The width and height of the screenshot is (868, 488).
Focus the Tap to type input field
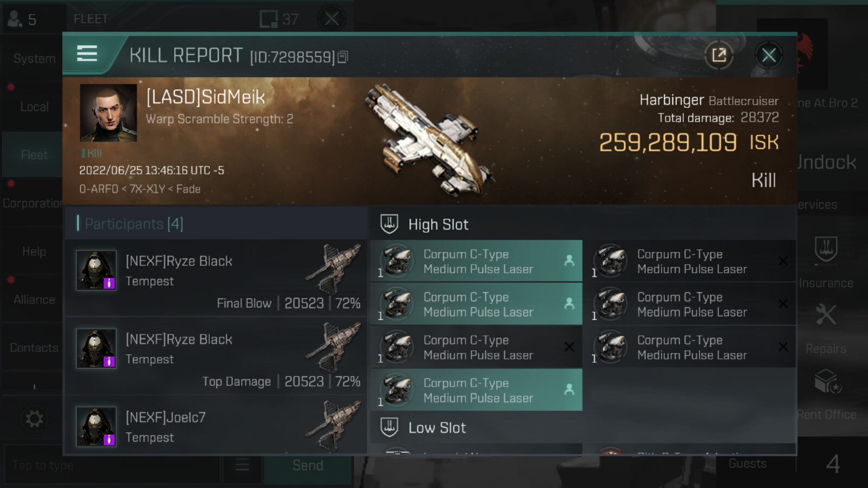(x=112, y=465)
